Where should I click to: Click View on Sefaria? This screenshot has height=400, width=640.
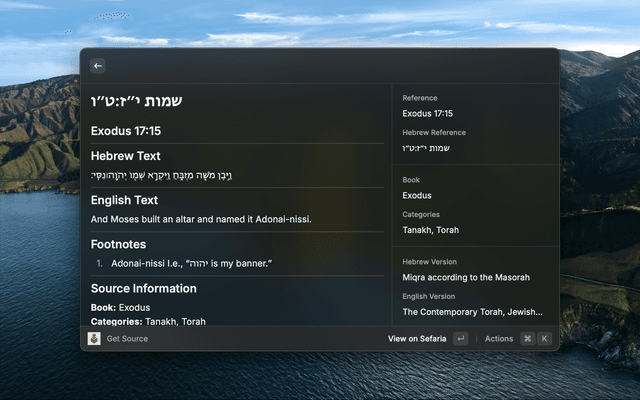pos(417,339)
